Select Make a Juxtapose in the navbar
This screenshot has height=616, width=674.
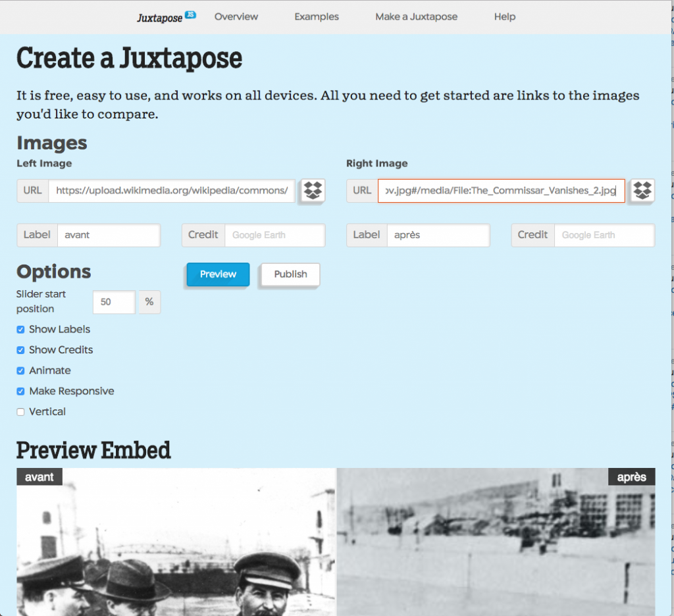click(416, 16)
